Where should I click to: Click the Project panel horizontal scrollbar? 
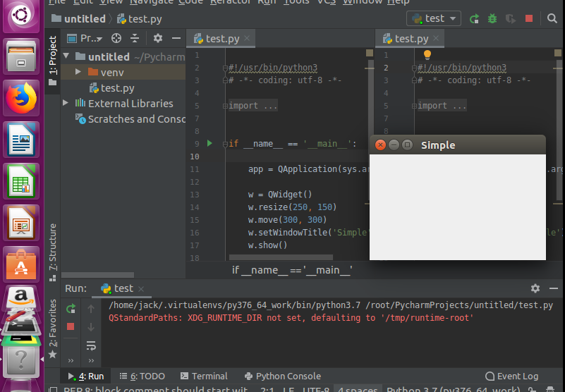(97, 275)
